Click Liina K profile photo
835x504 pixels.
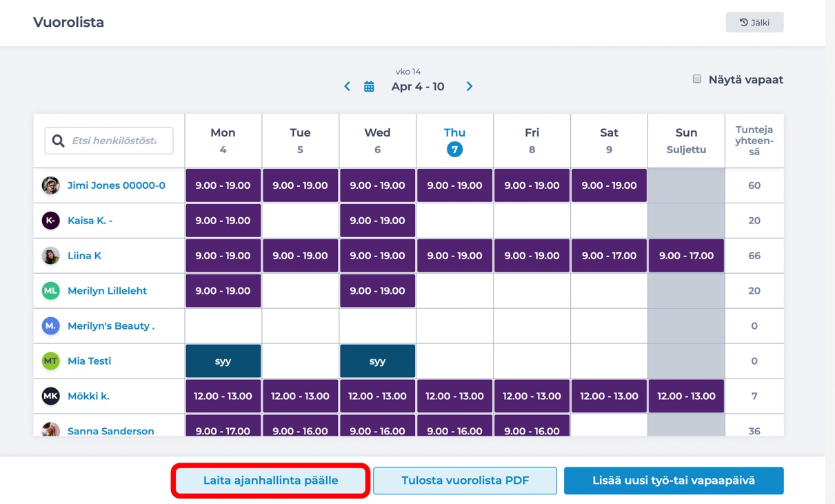tap(50, 256)
